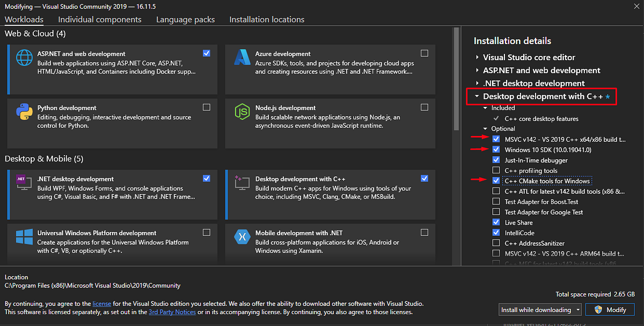This screenshot has width=644, height=326.
Task: Check Test Adapter for Boost.Test option
Action: 496,201
